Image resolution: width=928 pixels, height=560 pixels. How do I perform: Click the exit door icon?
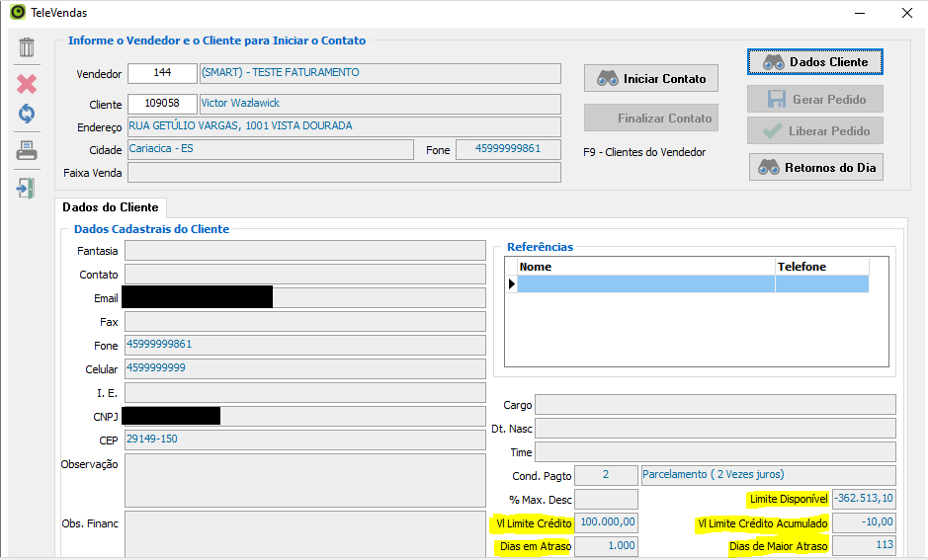(x=27, y=188)
